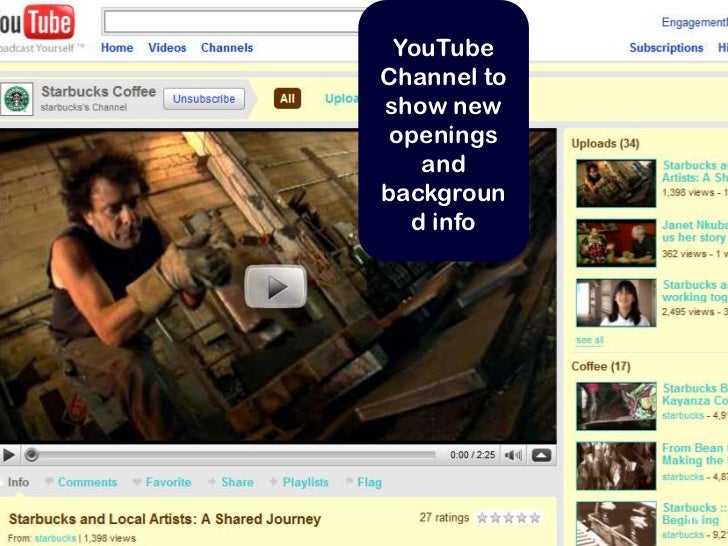This screenshot has width=728, height=546.
Task: Open thumbnail of smiling woman video
Action: pos(616,303)
